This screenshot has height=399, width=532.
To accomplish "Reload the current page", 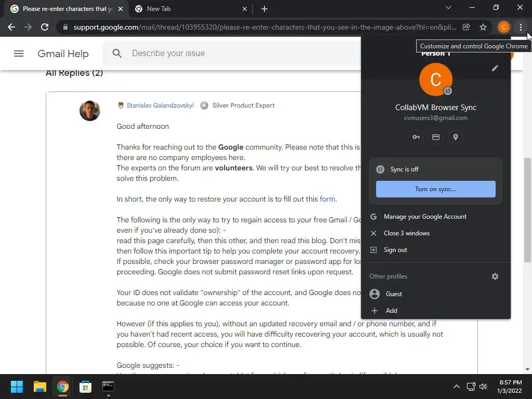I will pyautogui.click(x=45, y=27).
